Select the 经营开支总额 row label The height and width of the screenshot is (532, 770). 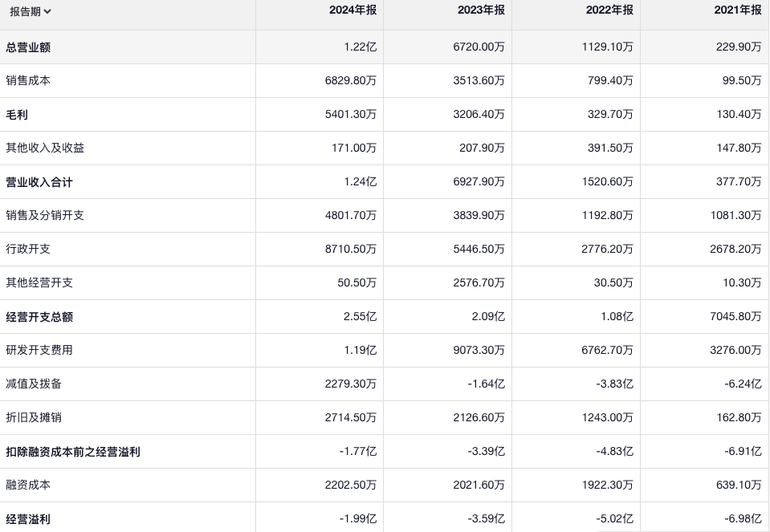click(x=39, y=317)
